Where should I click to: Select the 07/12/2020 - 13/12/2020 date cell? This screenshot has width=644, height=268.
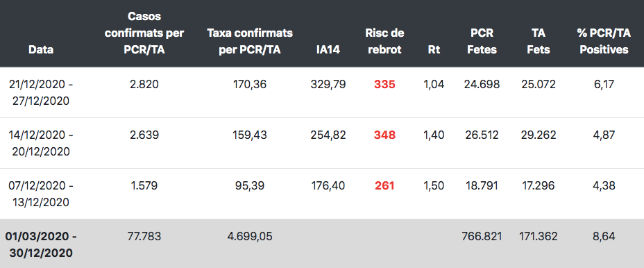(41, 194)
